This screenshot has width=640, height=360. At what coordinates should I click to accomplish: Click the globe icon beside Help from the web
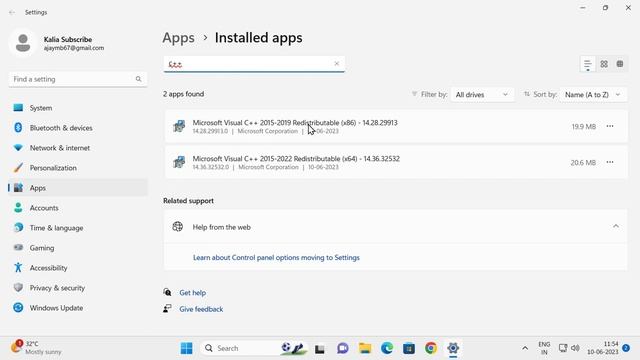(178, 227)
